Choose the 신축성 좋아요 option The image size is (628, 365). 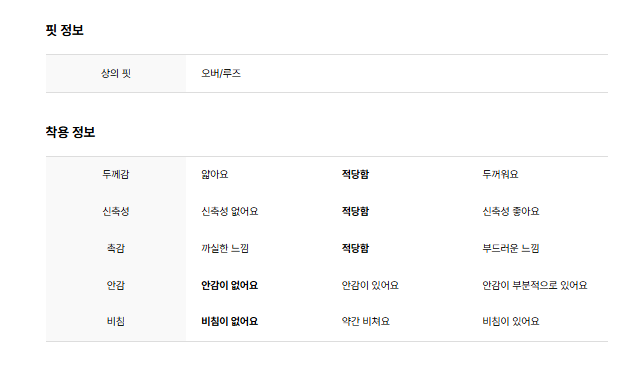[x=511, y=211]
